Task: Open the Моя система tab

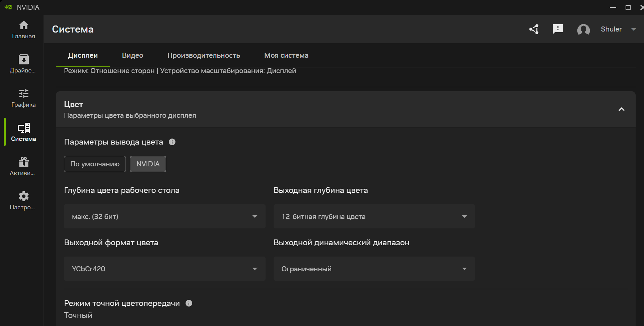Action: (x=286, y=55)
